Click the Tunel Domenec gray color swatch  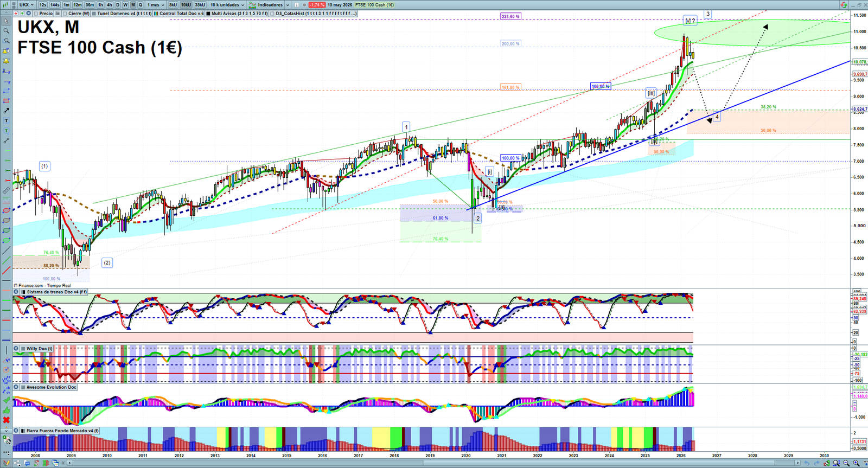pyautogui.click(x=94, y=13)
